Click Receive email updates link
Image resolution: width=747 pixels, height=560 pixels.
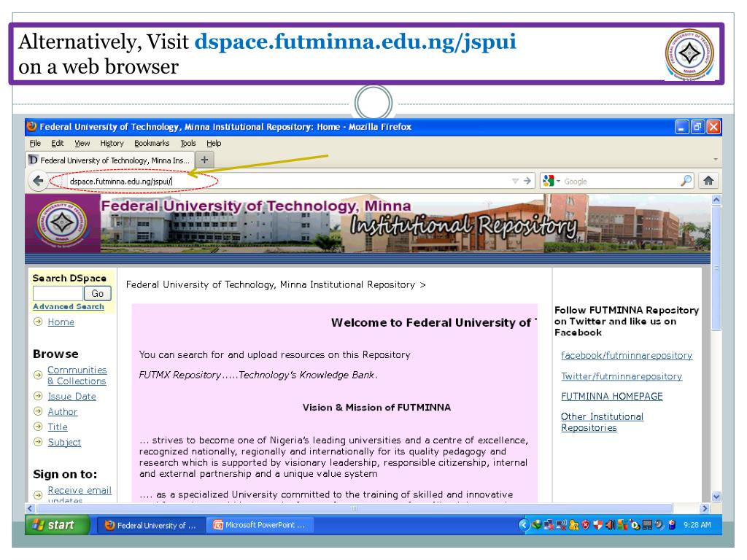(80, 495)
